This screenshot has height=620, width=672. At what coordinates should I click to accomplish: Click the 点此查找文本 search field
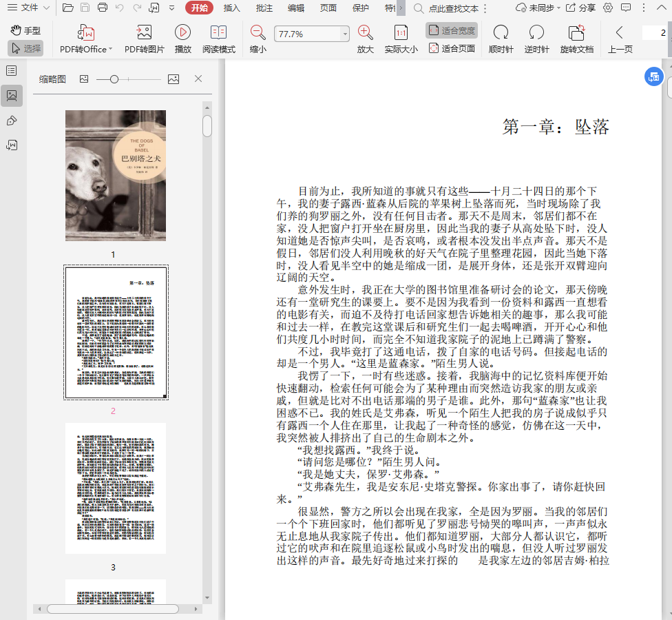(x=453, y=8)
